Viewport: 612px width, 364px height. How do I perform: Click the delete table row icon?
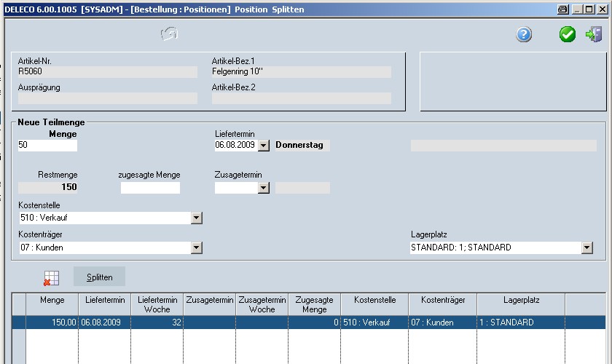pyautogui.click(x=51, y=277)
